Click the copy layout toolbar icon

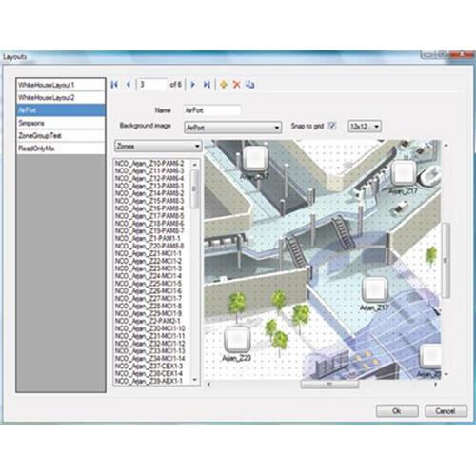click(x=250, y=85)
